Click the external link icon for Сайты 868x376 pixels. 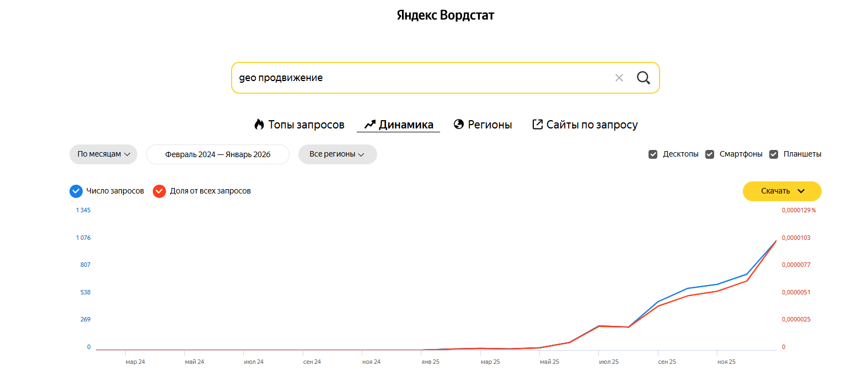(x=537, y=125)
